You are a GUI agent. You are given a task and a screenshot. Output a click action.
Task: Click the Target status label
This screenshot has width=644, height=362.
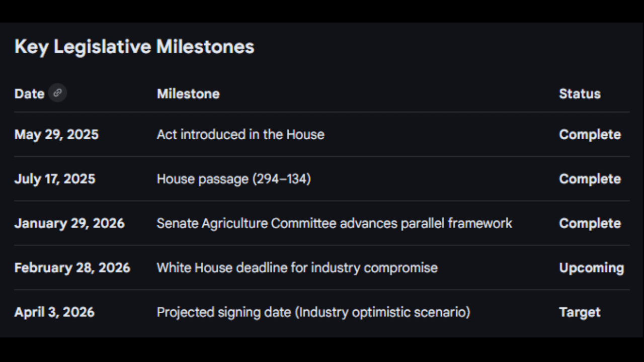[x=580, y=312]
